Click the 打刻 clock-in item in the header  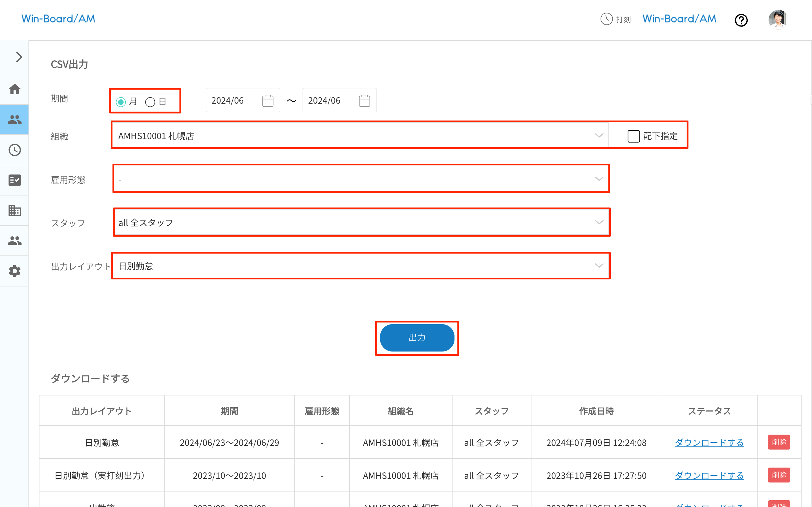point(616,19)
